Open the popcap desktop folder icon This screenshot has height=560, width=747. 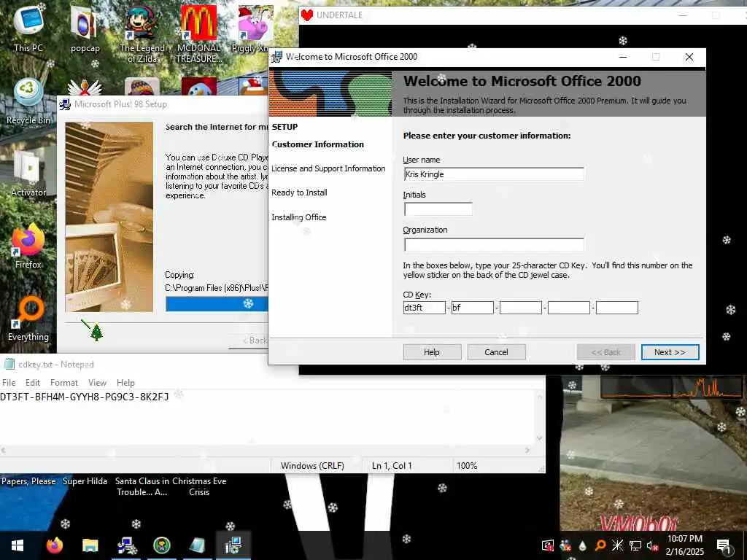click(x=85, y=28)
